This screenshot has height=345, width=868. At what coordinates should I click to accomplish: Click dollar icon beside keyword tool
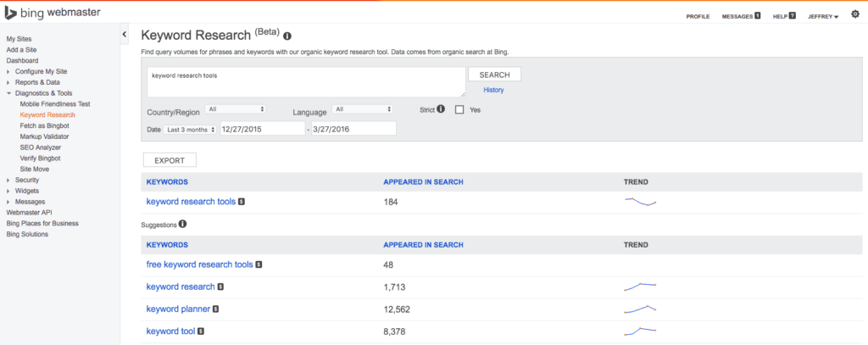click(x=201, y=331)
